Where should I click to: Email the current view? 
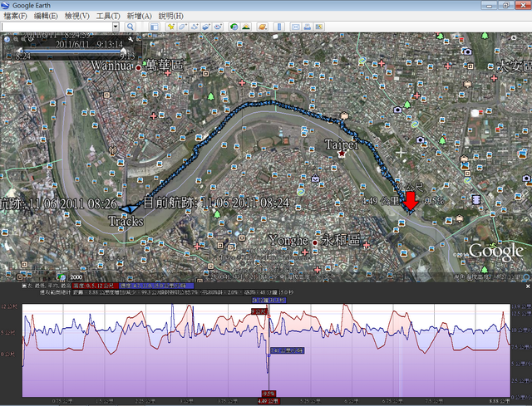click(x=296, y=27)
